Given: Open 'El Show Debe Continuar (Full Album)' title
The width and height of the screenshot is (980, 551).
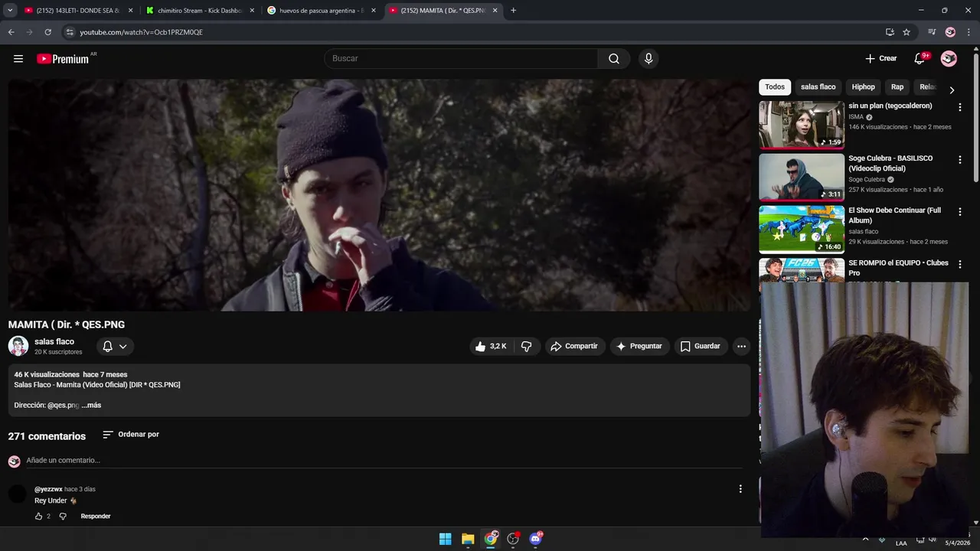Looking at the screenshot, I should pyautogui.click(x=895, y=215).
